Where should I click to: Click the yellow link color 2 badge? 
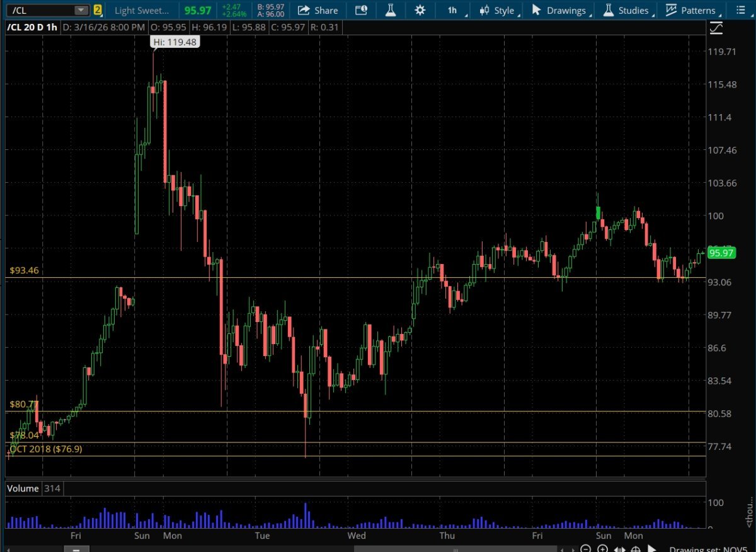[x=98, y=10]
